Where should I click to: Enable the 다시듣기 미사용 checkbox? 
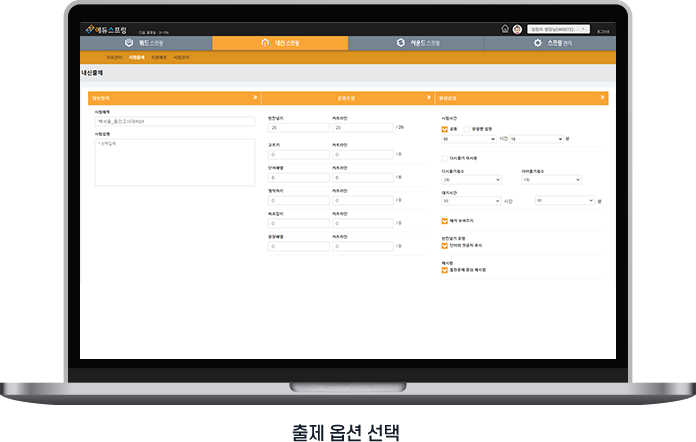[x=444, y=158]
